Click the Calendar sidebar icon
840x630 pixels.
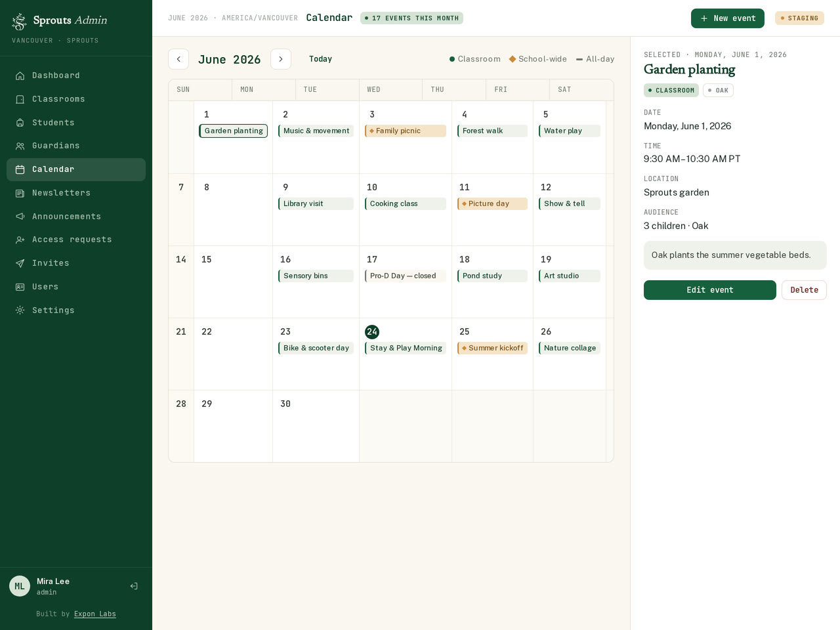point(20,169)
